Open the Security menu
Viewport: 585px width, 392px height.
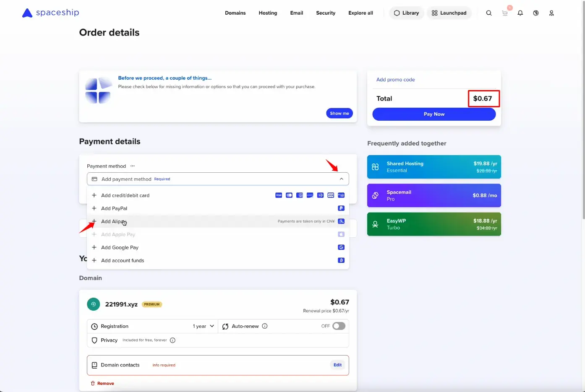pyautogui.click(x=326, y=13)
